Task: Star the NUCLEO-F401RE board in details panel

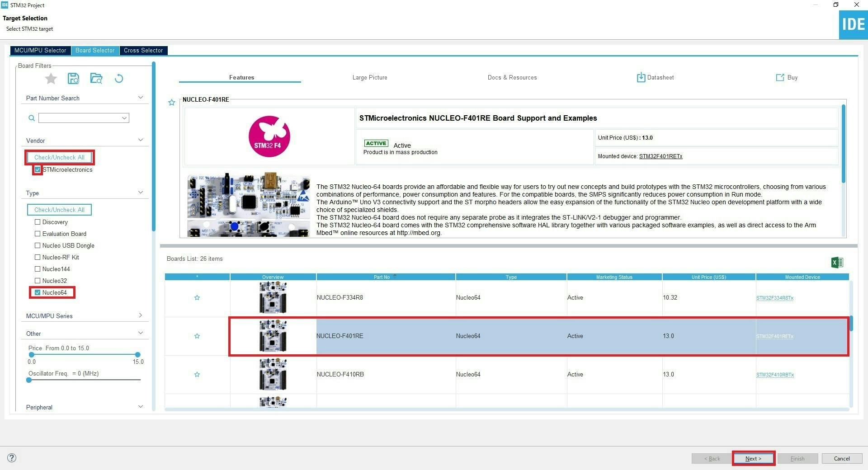Action: tap(172, 103)
